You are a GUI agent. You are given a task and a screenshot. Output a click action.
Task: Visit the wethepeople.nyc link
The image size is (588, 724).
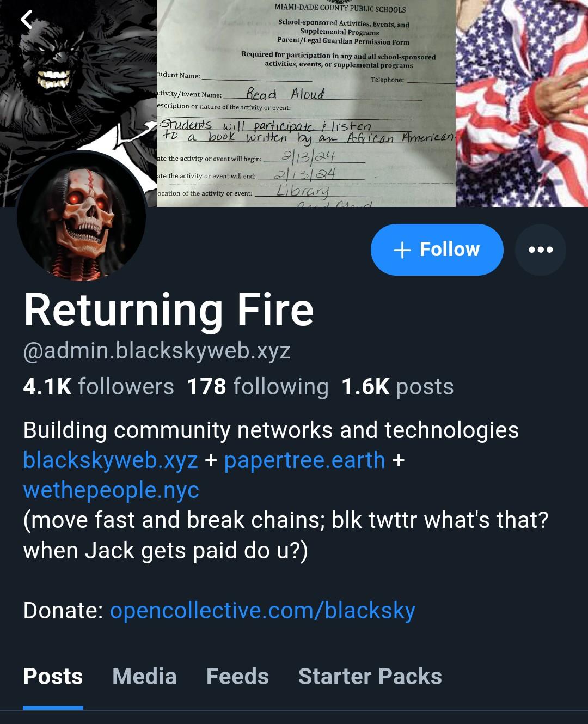coord(111,490)
